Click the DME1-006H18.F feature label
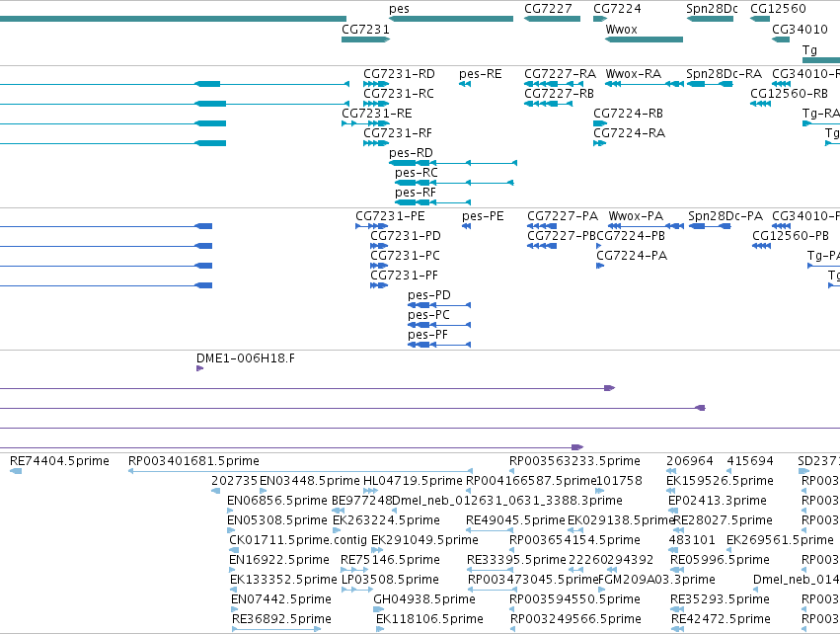 click(246, 359)
